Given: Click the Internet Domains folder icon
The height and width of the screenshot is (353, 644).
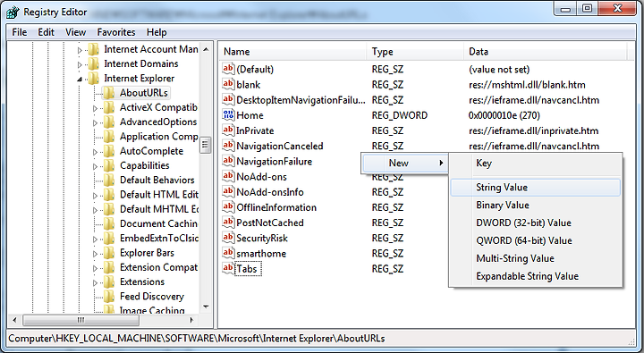Looking at the screenshot, I should [x=94, y=63].
